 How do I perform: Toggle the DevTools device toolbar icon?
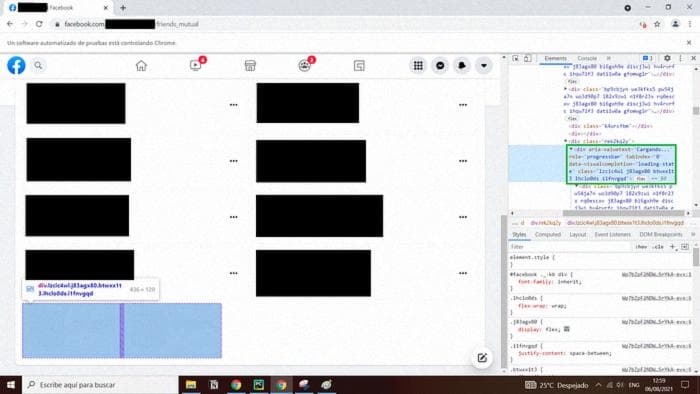(527, 58)
